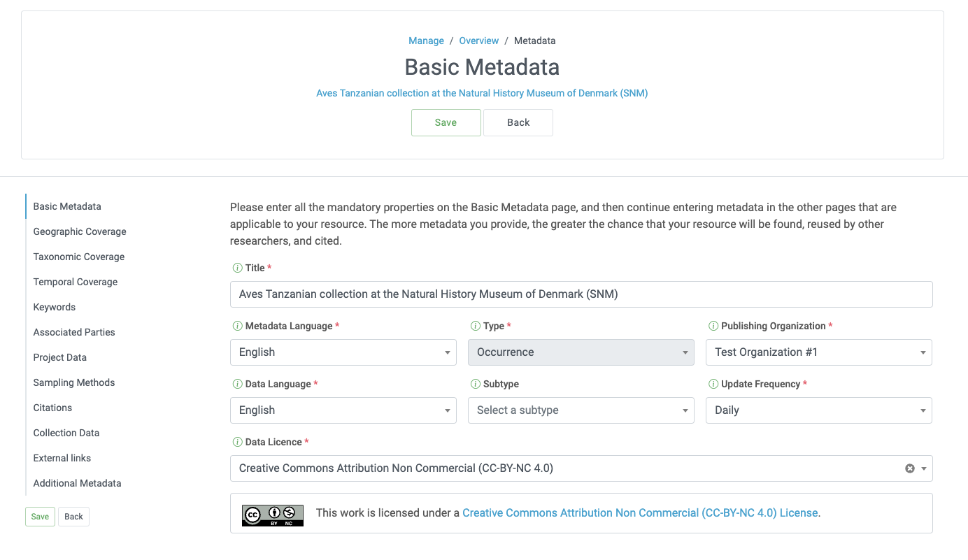This screenshot has width=968, height=560.
Task: Click the small Save button under the sidebar
Action: 40,517
